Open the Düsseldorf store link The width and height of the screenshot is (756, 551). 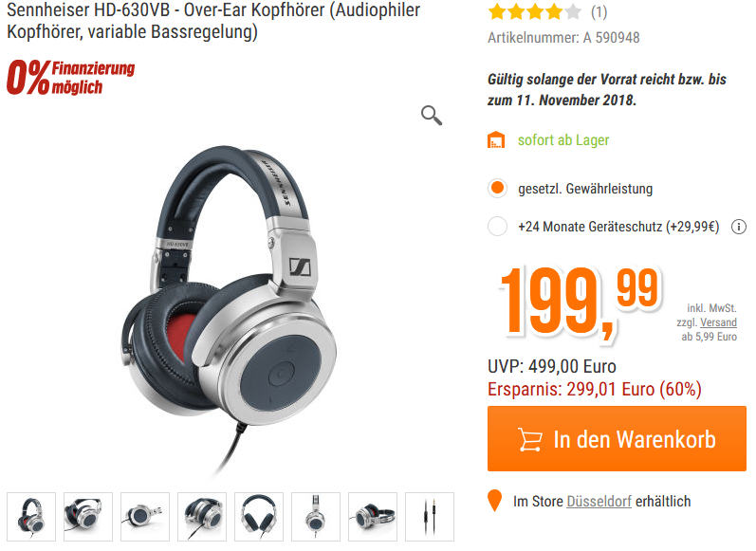click(599, 502)
